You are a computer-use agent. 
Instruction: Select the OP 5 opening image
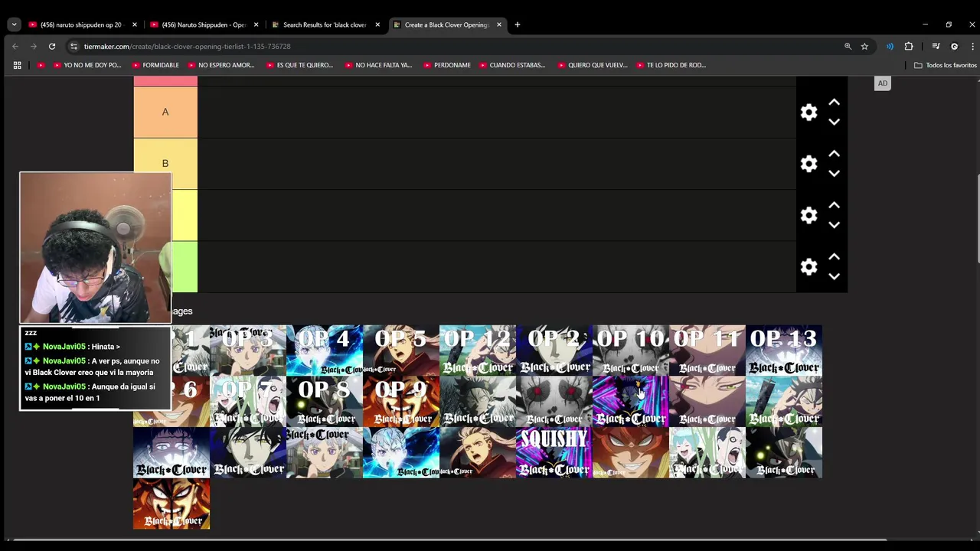pos(401,350)
